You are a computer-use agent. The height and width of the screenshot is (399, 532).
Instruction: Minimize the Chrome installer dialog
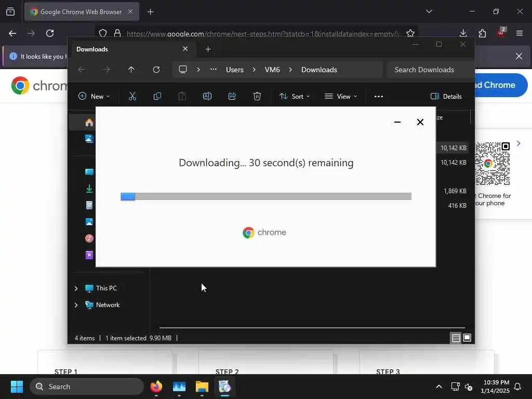[x=397, y=122]
